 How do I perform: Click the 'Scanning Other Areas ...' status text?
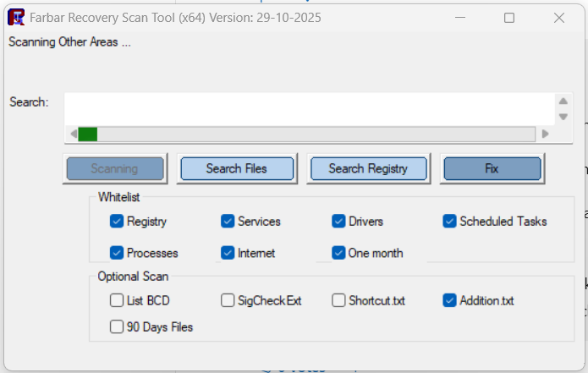point(69,42)
